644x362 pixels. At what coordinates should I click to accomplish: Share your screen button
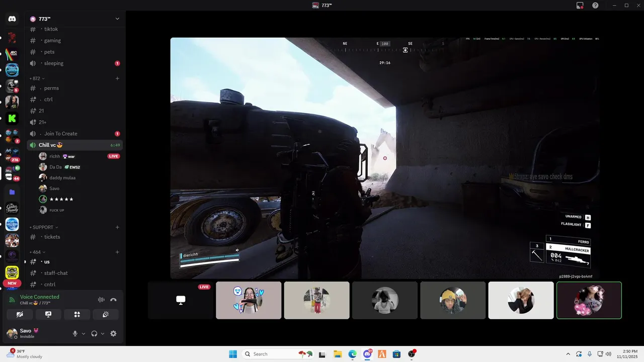pos(48,314)
